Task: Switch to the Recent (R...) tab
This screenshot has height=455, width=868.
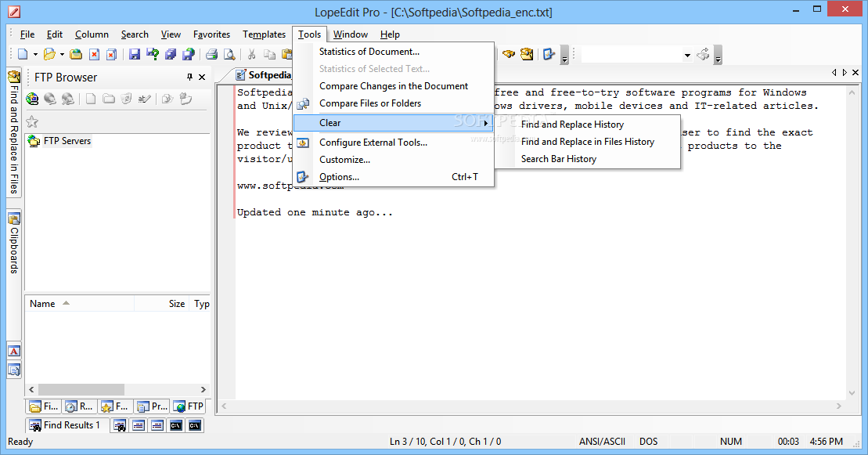Action: point(79,406)
